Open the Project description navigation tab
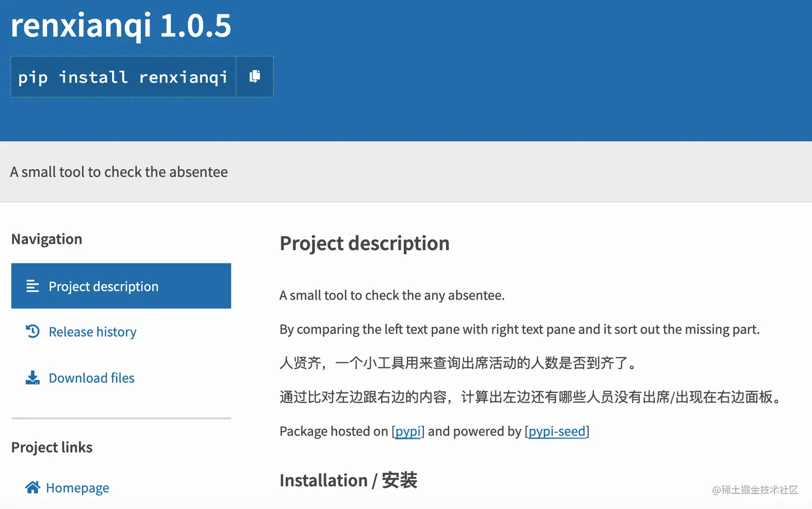The image size is (812, 509). [121, 286]
